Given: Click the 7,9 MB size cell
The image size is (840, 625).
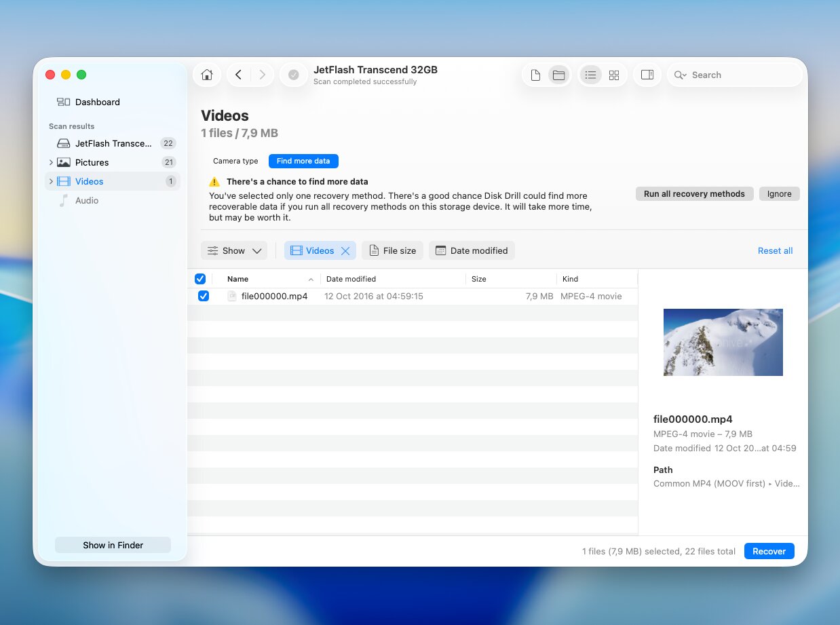Looking at the screenshot, I should pyautogui.click(x=539, y=296).
